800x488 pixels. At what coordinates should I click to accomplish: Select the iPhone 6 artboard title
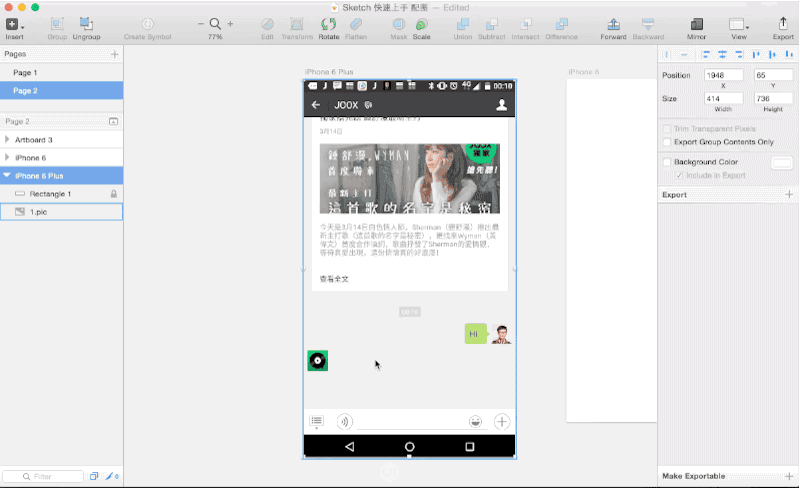click(584, 72)
